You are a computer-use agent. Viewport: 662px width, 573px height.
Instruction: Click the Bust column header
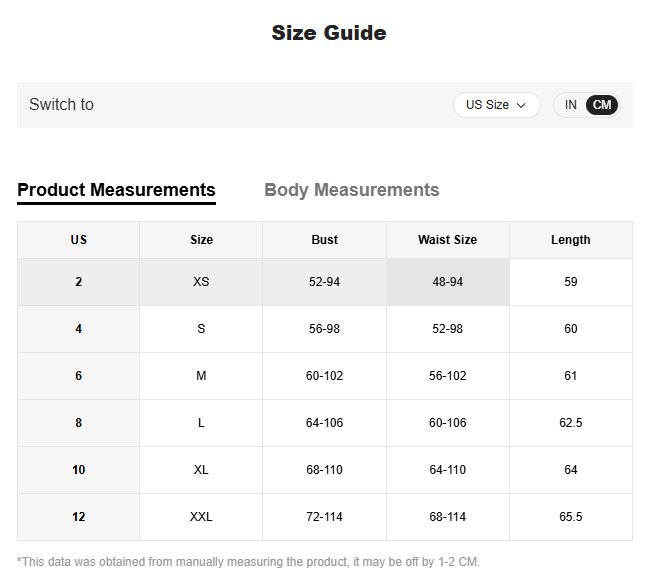(x=325, y=240)
